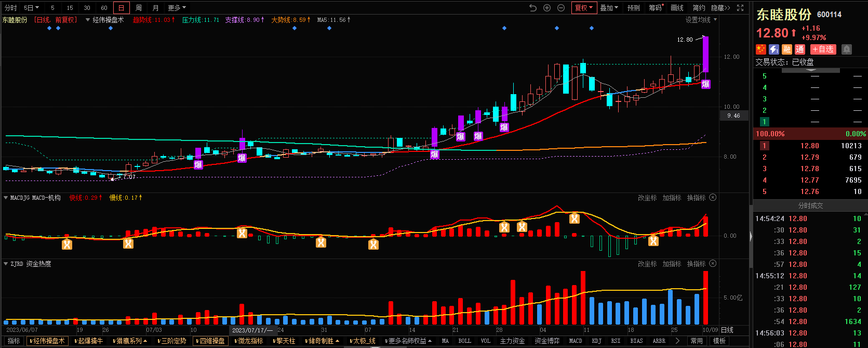
Task: Open the 复权 dropdown
Action: (x=583, y=8)
